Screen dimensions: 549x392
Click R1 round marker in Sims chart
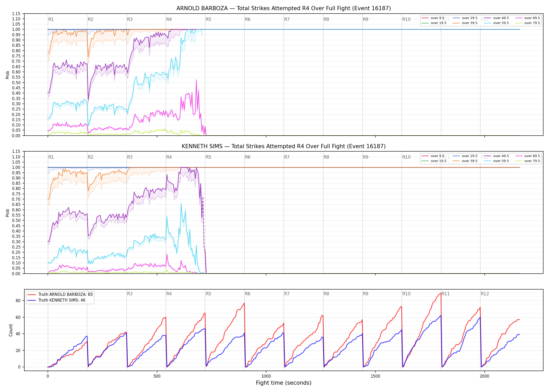pyautogui.click(x=51, y=157)
